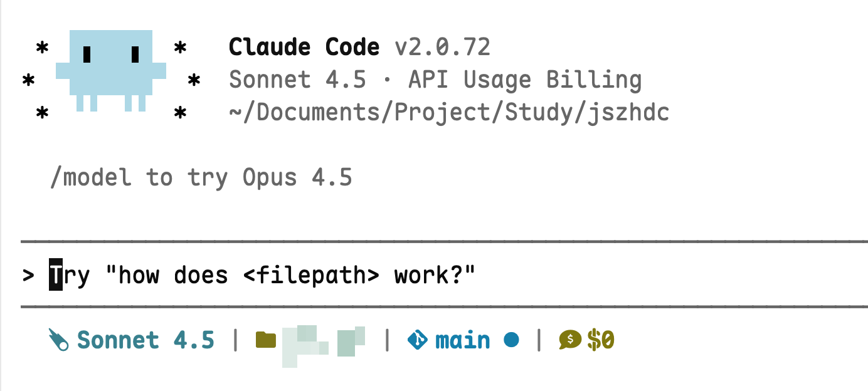868x391 pixels.
Task: Place cursor in the "how does <filepath> work?" prompt
Action: tap(262, 275)
